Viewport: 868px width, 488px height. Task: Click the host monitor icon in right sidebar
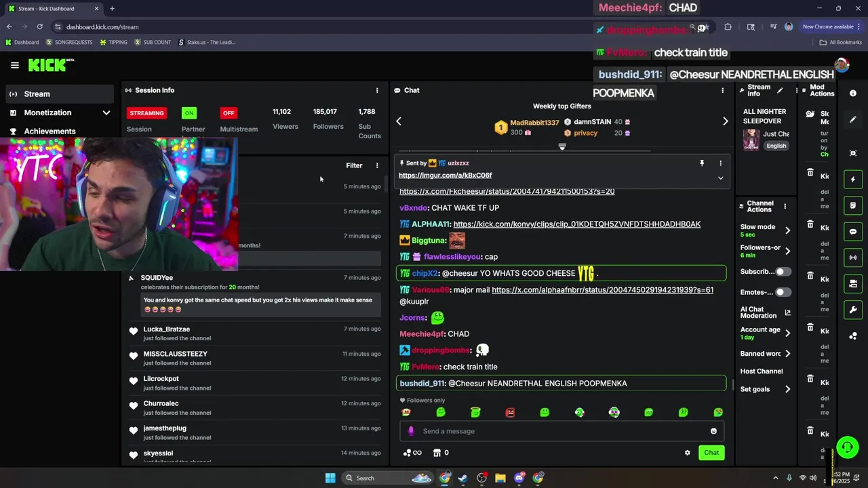853,283
